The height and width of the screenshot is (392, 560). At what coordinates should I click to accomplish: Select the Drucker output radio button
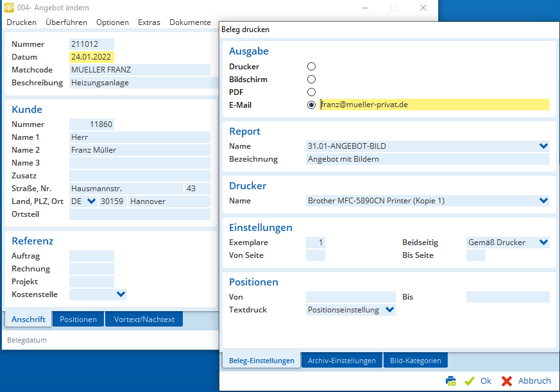coord(311,67)
